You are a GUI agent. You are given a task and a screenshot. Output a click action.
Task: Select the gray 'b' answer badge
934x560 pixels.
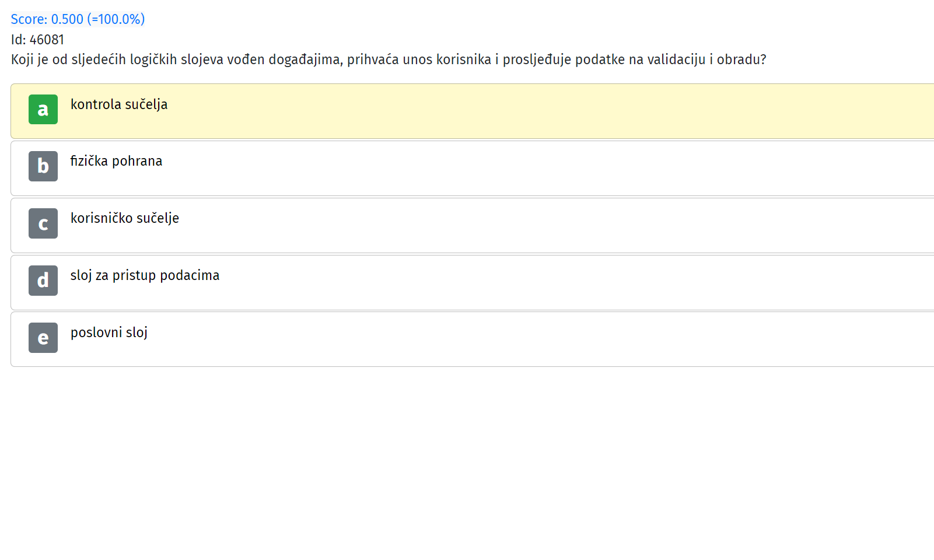pos(43,166)
